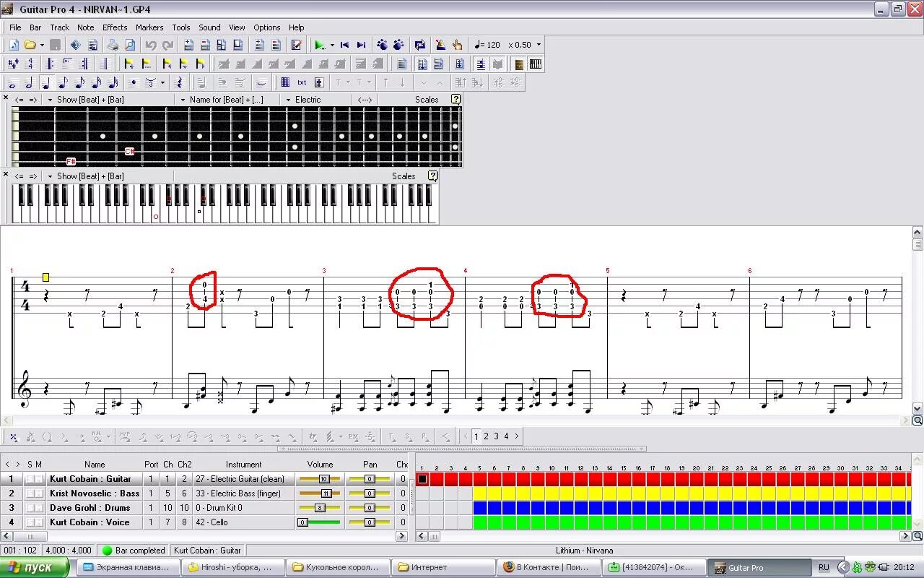Click the dotted note icon

click(133, 82)
